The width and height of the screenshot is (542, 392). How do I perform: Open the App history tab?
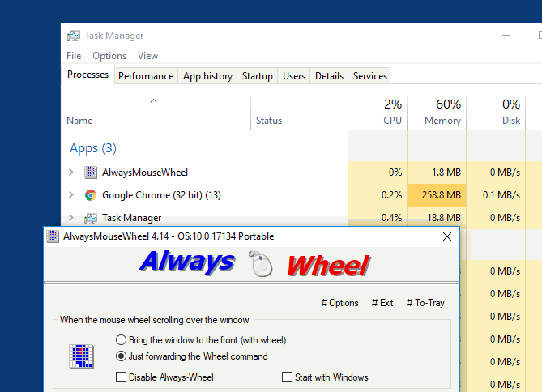[207, 76]
